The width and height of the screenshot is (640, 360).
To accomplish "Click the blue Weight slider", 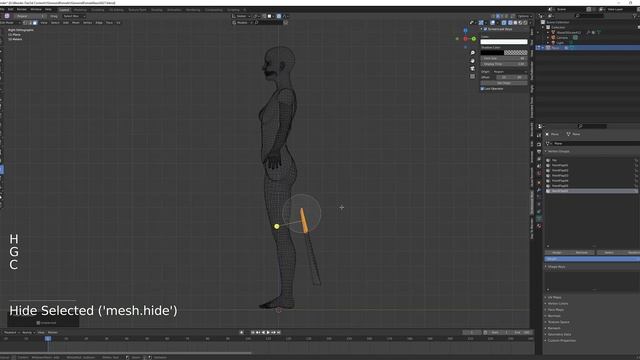I will coord(592,259).
